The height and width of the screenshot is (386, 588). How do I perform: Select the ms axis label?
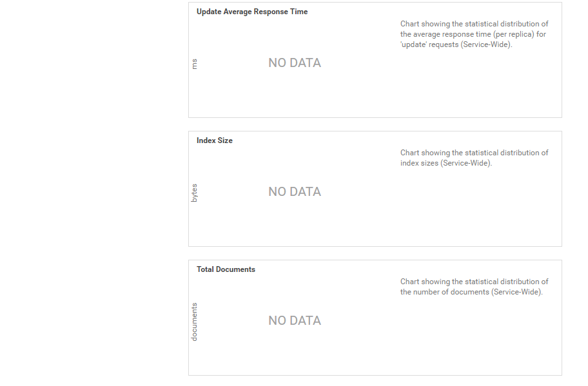pos(195,63)
